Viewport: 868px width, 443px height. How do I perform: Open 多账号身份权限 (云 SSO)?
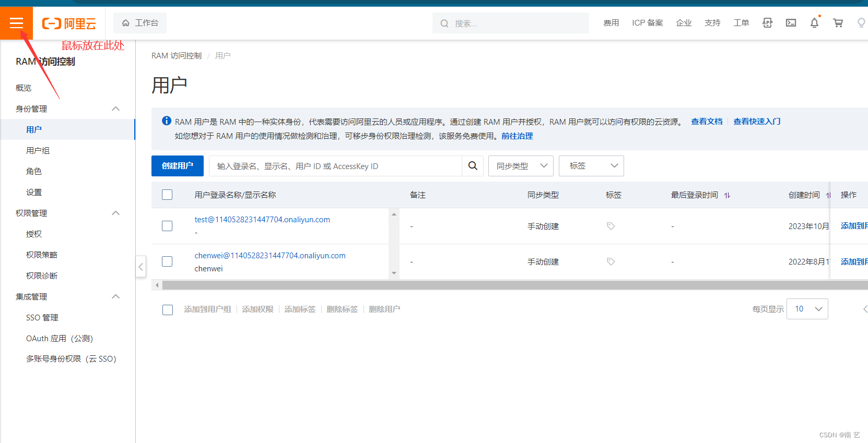71,359
